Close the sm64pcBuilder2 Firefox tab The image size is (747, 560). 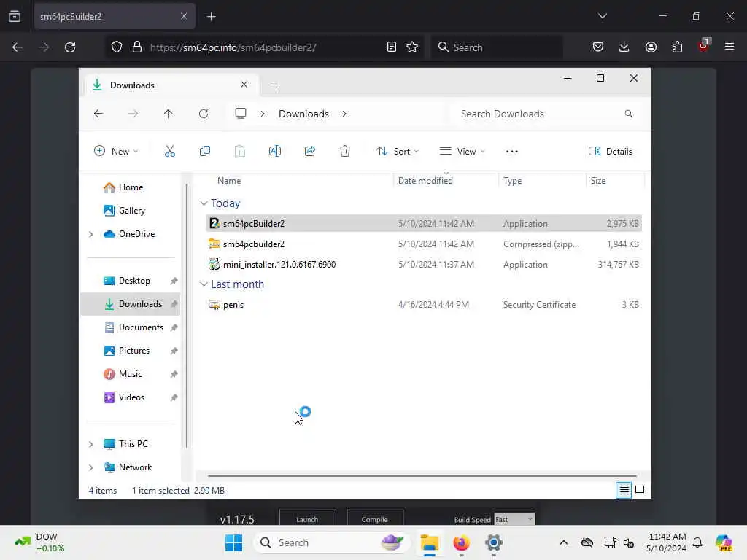(x=183, y=16)
